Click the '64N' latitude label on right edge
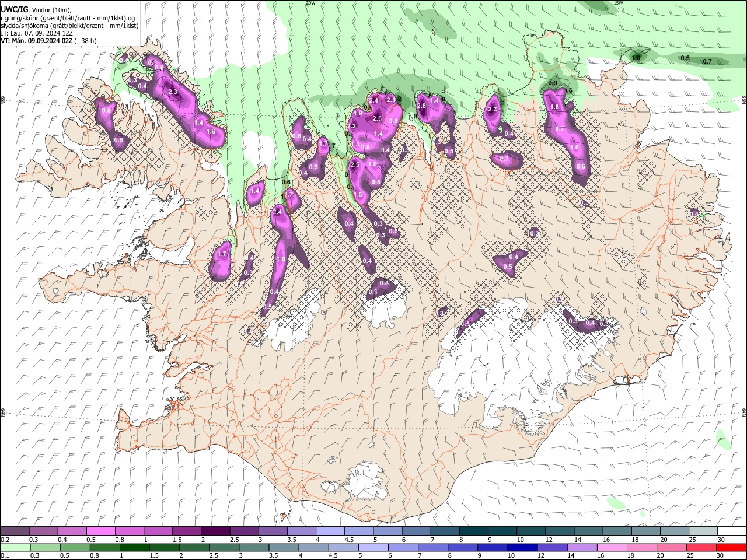Image resolution: width=747 pixels, height=560 pixels. click(x=744, y=412)
